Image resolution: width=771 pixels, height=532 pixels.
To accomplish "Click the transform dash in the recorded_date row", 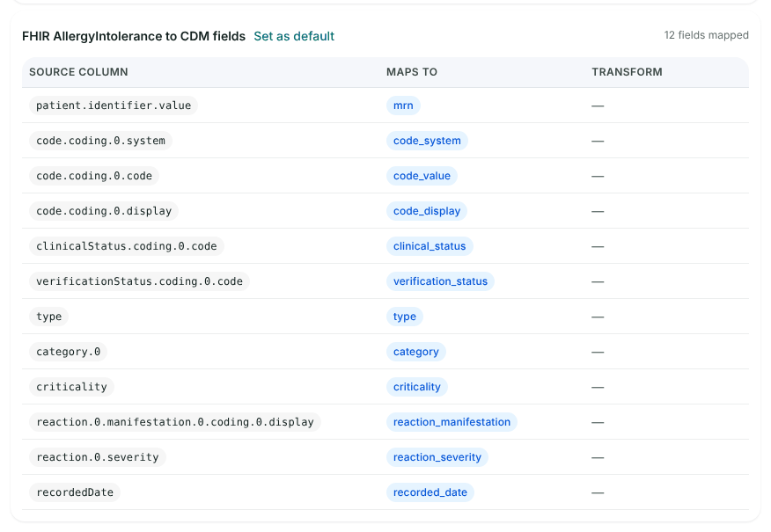I will click(x=598, y=492).
